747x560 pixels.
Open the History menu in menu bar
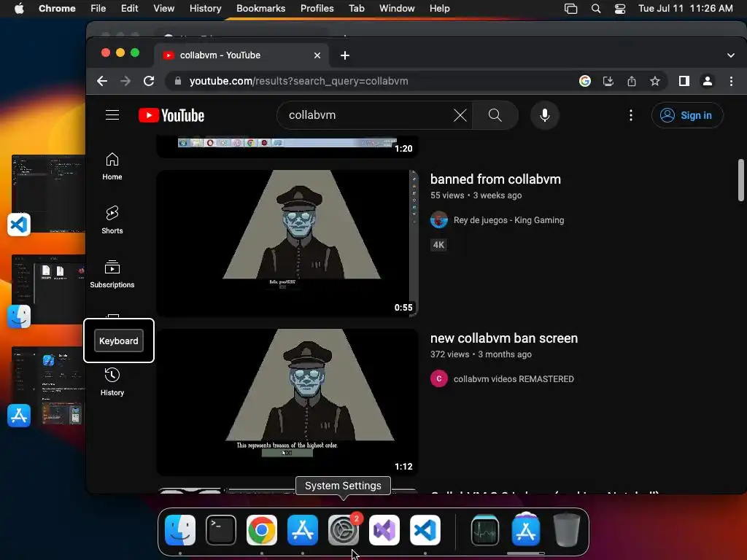click(205, 9)
